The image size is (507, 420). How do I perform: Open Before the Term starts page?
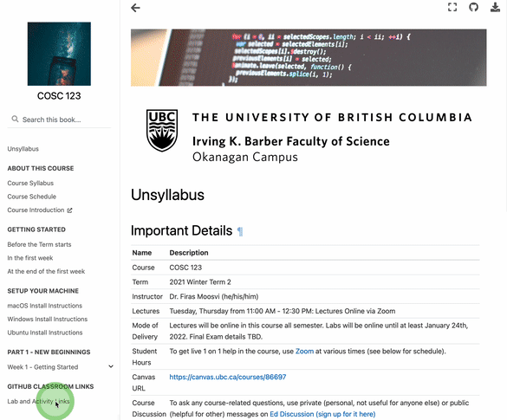[x=39, y=244]
